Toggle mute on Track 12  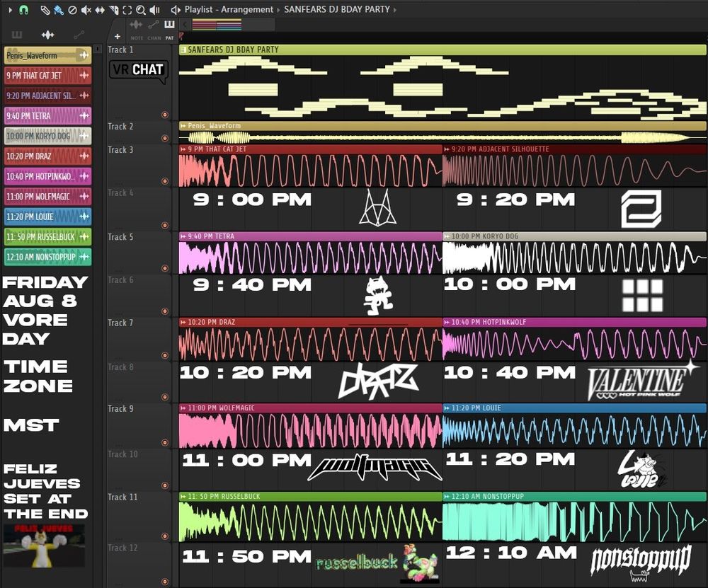point(165,582)
